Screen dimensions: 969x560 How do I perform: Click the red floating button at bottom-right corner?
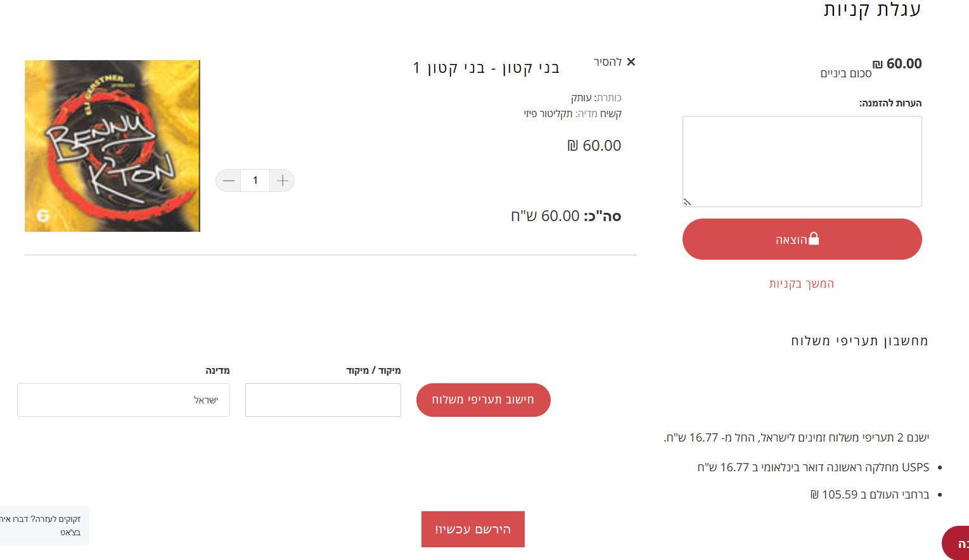[957, 543]
